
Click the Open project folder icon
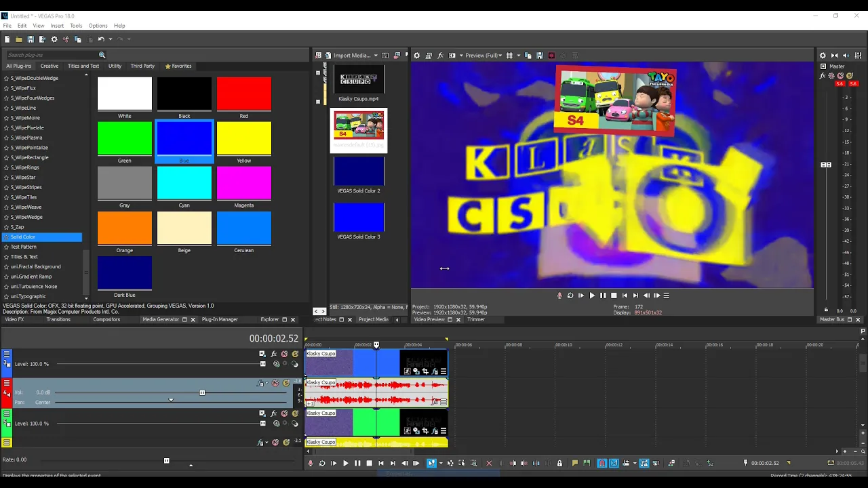pos(18,39)
